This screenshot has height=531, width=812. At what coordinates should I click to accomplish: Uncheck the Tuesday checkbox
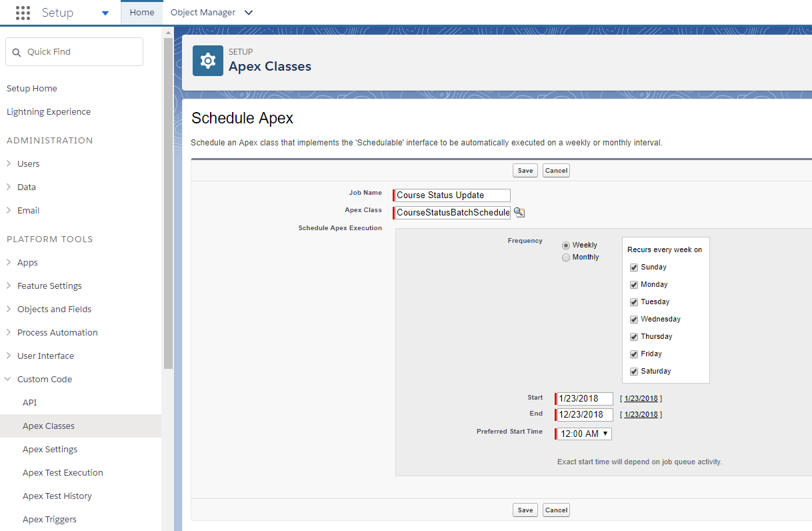click(x=634, y=302)
